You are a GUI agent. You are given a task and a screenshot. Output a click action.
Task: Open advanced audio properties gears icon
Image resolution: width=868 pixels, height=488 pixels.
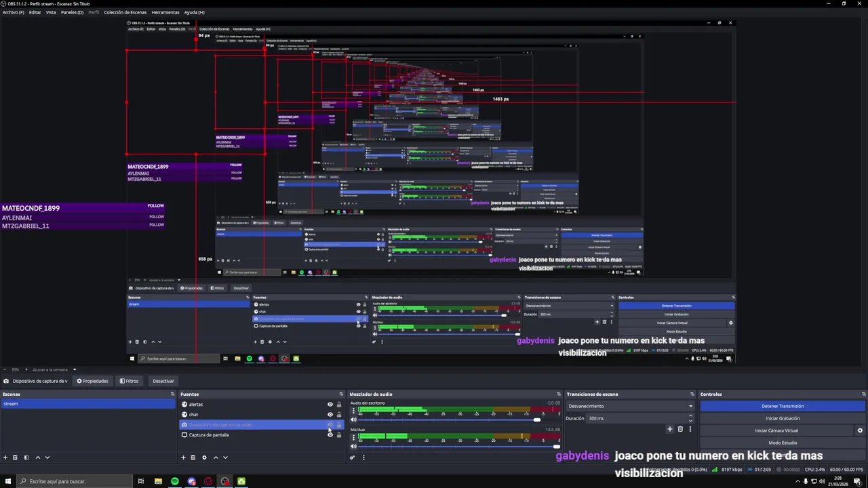tap(353, 457)
